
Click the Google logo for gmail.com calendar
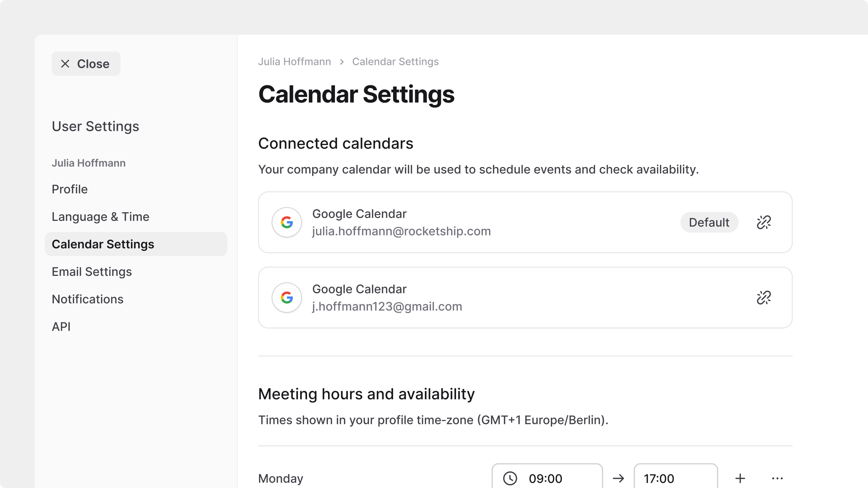[x=287, y=297]
